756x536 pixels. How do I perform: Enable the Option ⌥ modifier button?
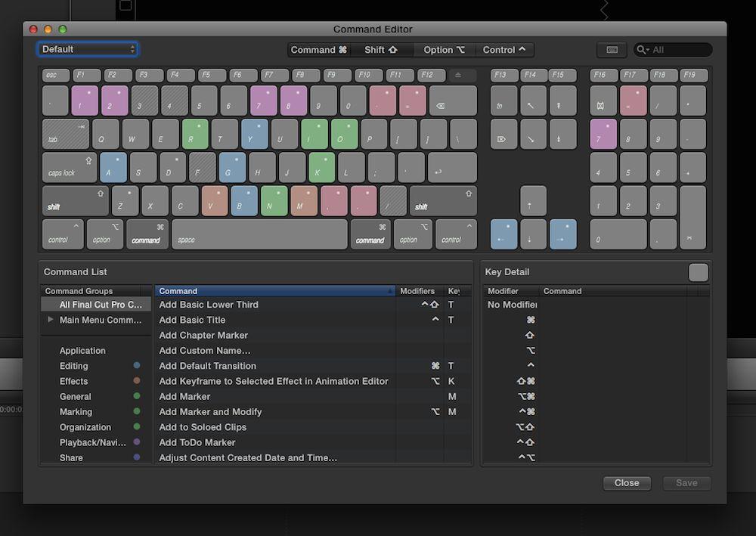(x=444, y=50)
